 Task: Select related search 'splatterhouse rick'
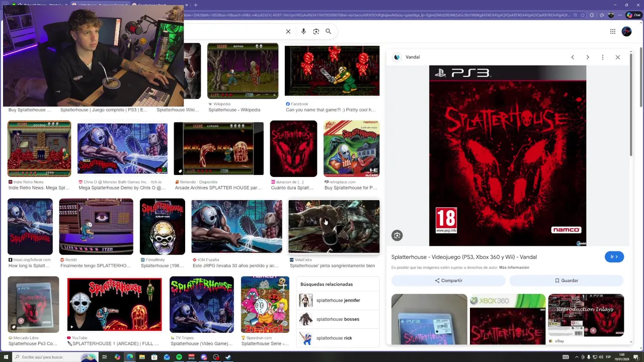coord(338,338)
